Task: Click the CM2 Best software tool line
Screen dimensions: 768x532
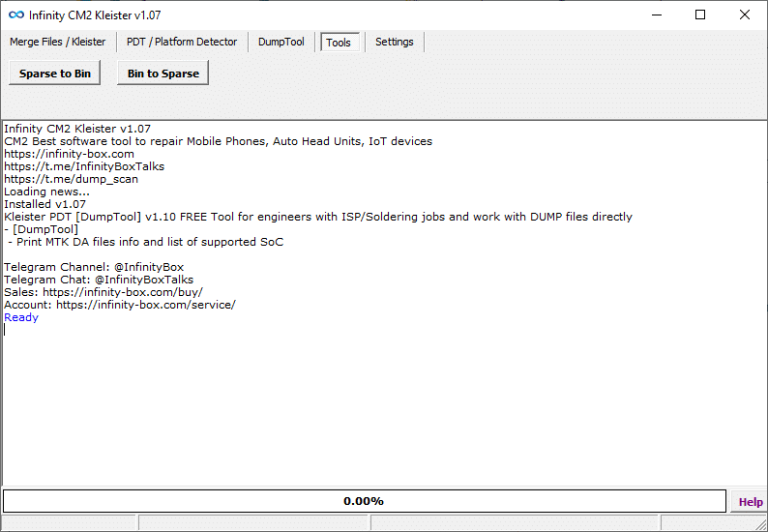Action: point(219,141)
